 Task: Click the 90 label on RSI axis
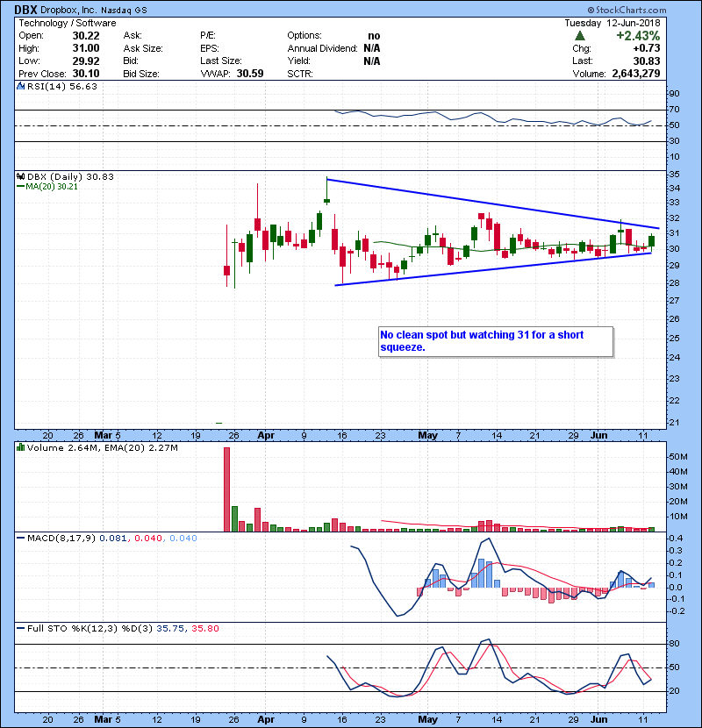pyautogui.click(x=674, y=94)
